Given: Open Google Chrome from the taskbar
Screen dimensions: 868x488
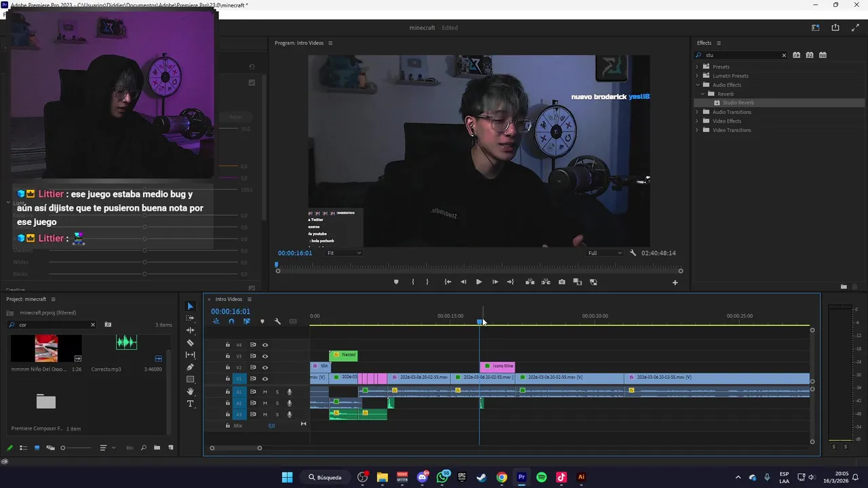Looking at the screenshot, I should pos(502,477).
